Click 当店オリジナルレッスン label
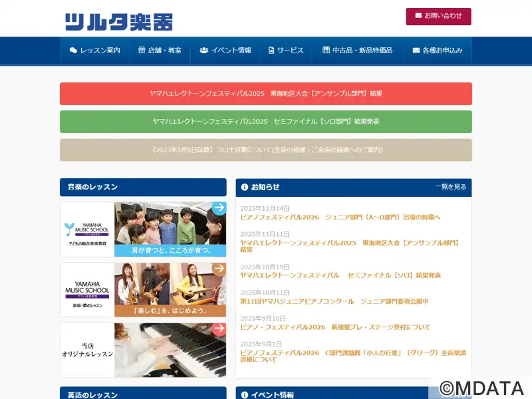 click(87, 350)
